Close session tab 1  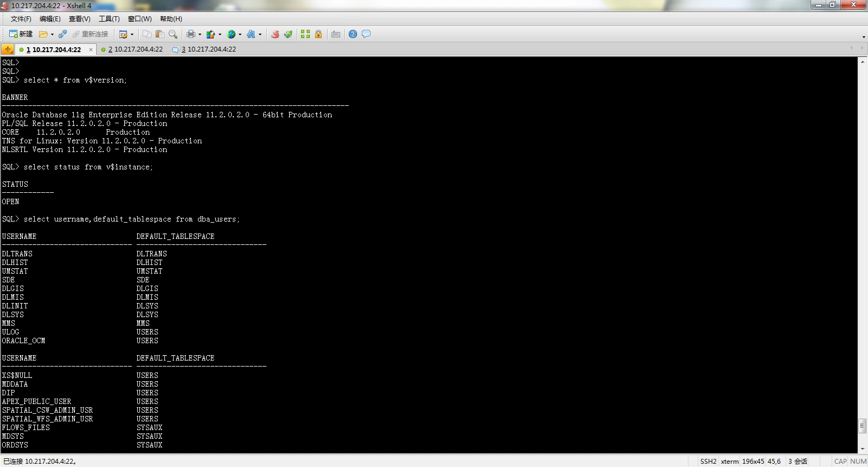pyautogui.click(x=91, y=49)
